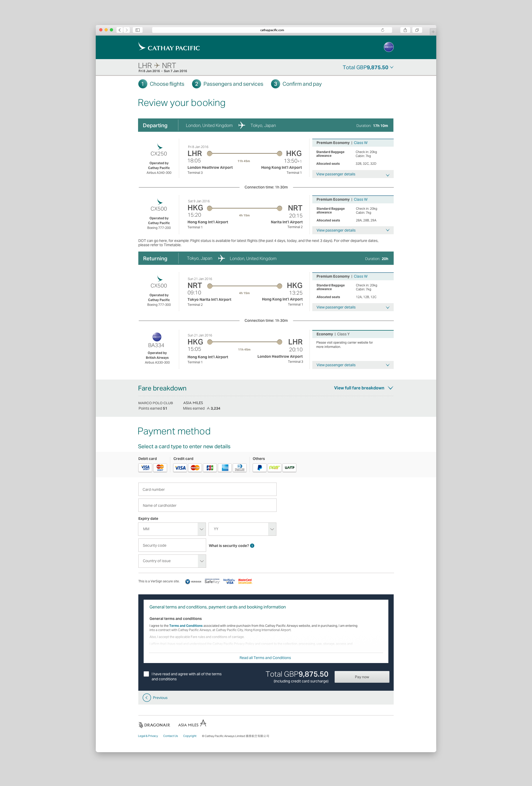Select Visa Debit card type

pos(145,468)
